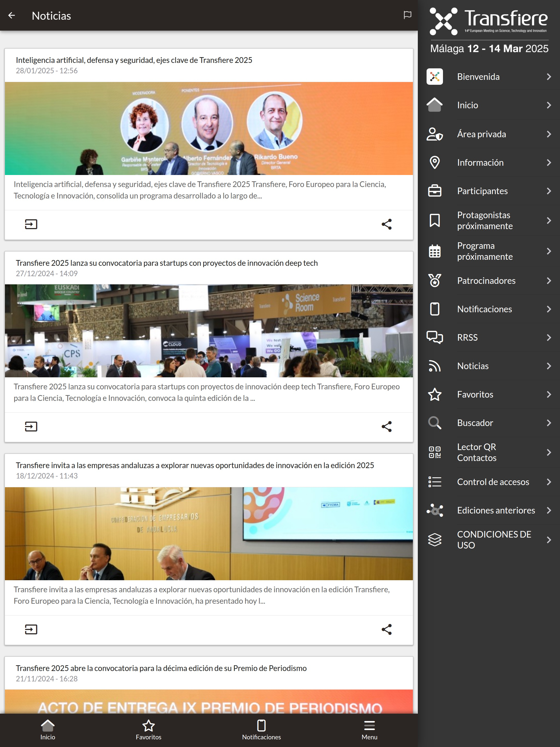This screenshot has width=560, height=747.
Task: Click the QR code icon for Lector QR
Action: pyautogui.click(x=435, y=452)
